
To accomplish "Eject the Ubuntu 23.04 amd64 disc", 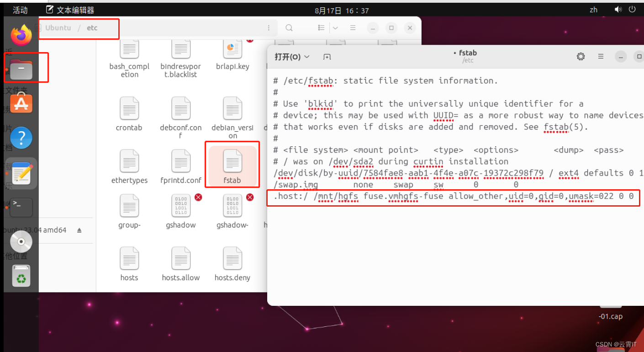I will (79, 230).
